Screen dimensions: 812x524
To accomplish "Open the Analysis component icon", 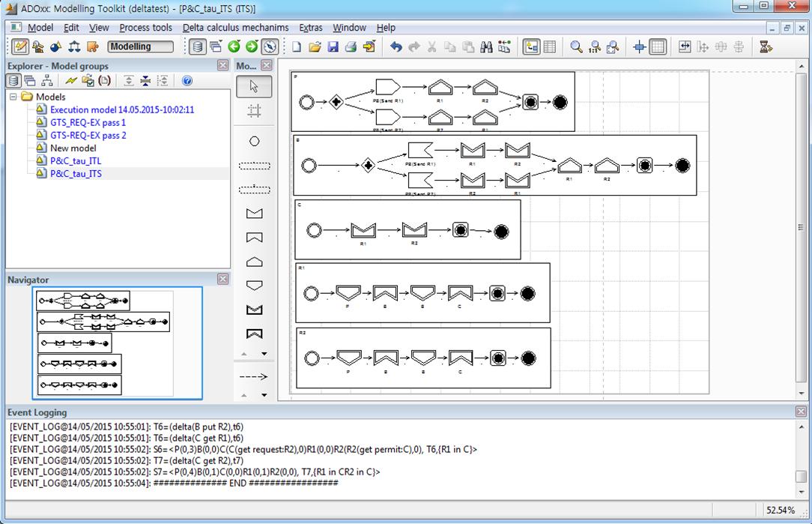I will [37, 46].
